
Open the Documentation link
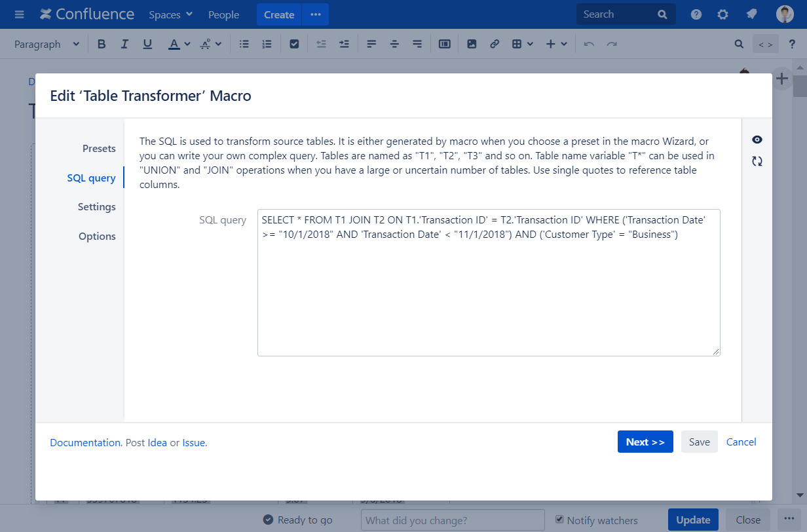coord(85,443)
